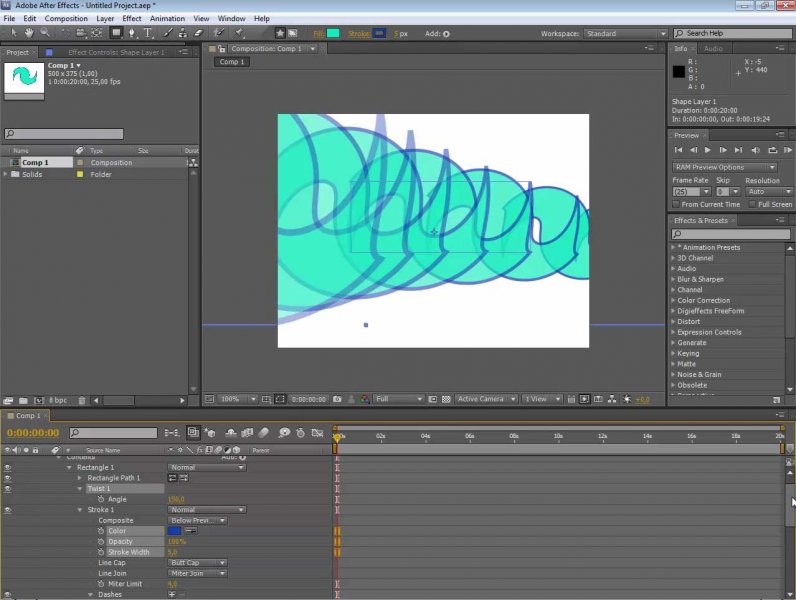The image size is (796, 600).
Task: Select the Eraser tool
Action: click(x=198, y=33)
